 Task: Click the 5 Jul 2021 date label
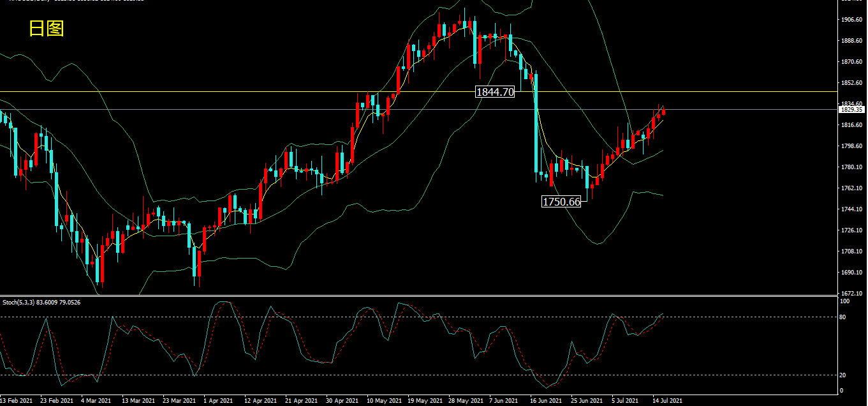(x=627, y=401)
